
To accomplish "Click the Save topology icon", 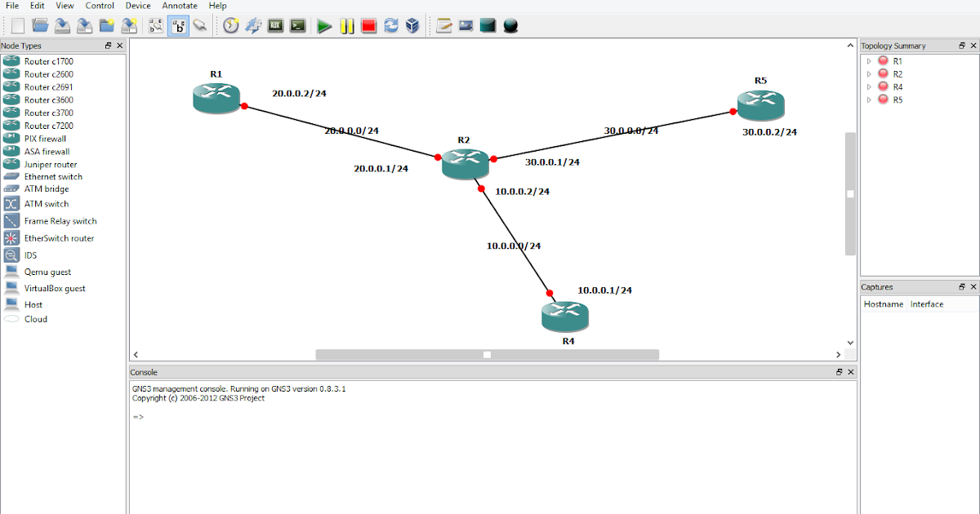I will tap(62, 26).
